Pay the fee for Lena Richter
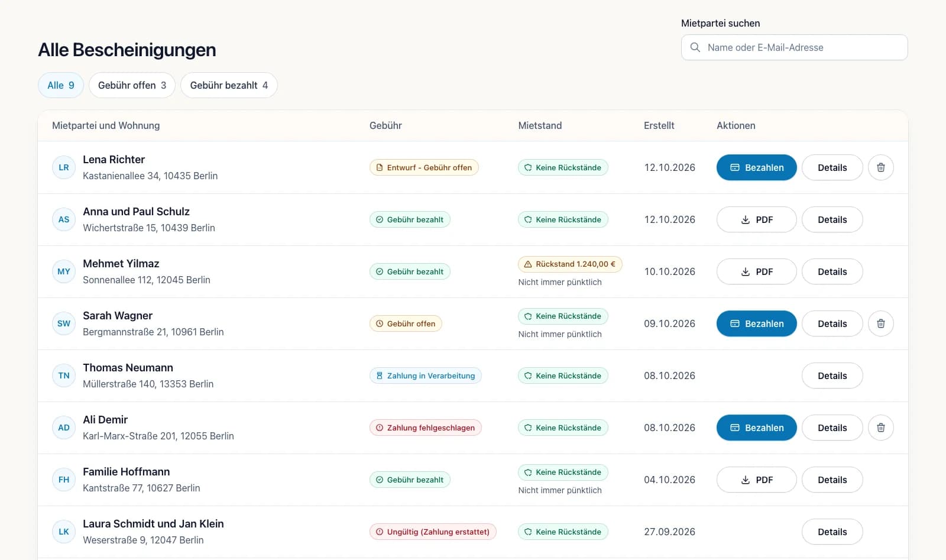This screenshot has height=560, width=946. 756,167
